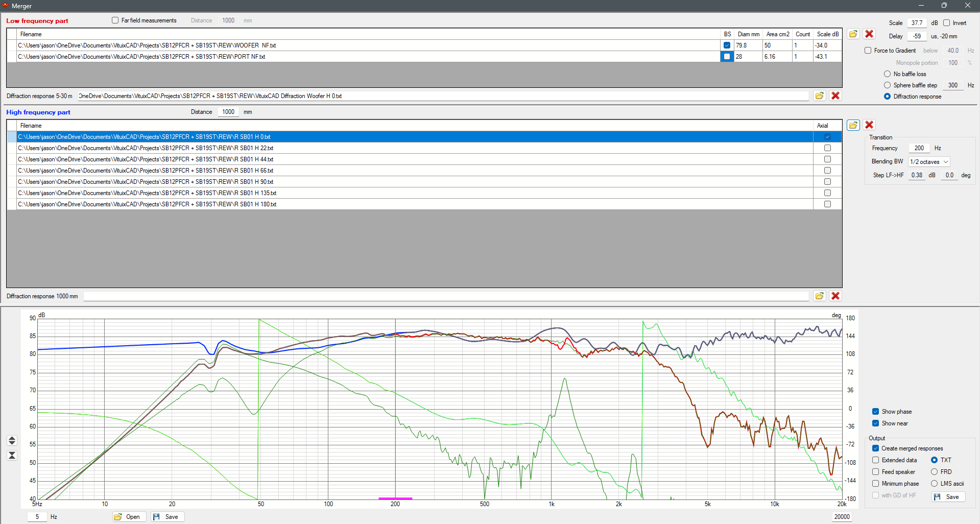Toggle BS checkbox for PORT NF.txt
Viewport: 980px width, 524px height.
(x=727, y=57)
